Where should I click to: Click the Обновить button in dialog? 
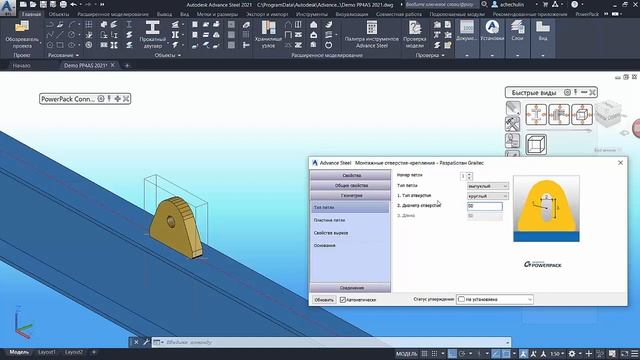click(324, 300)
